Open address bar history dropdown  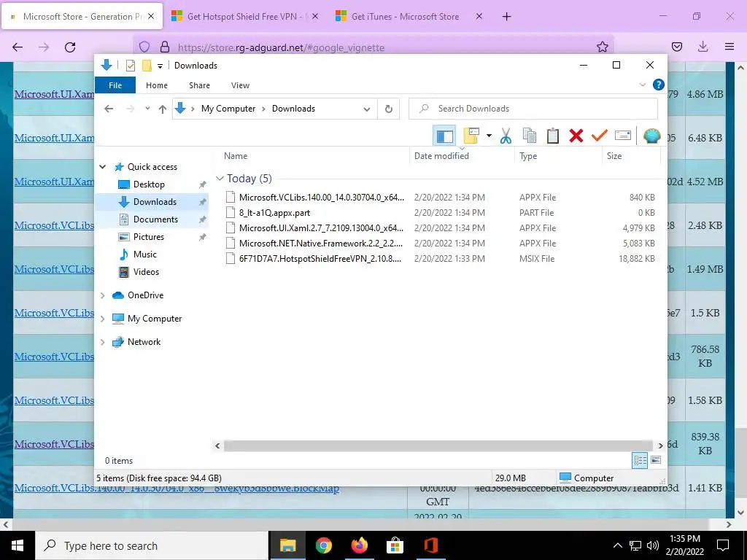[x=366, y=109]
